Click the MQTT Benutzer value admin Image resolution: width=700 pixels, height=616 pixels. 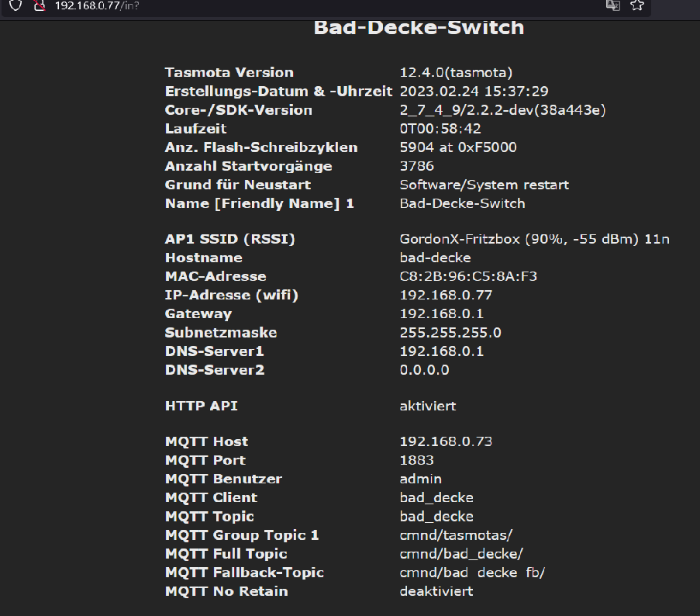pos(420,479)
